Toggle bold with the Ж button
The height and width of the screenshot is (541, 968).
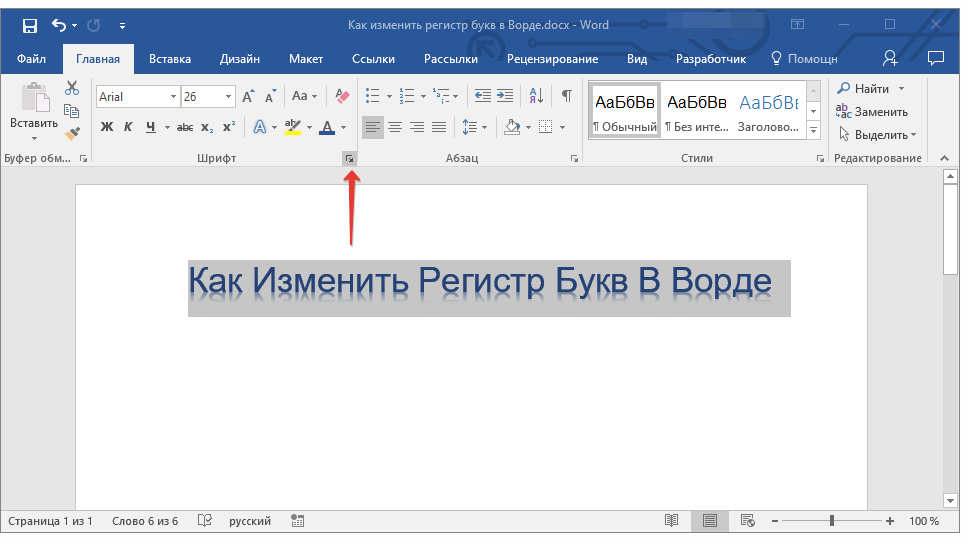click(x=107, y=127)
